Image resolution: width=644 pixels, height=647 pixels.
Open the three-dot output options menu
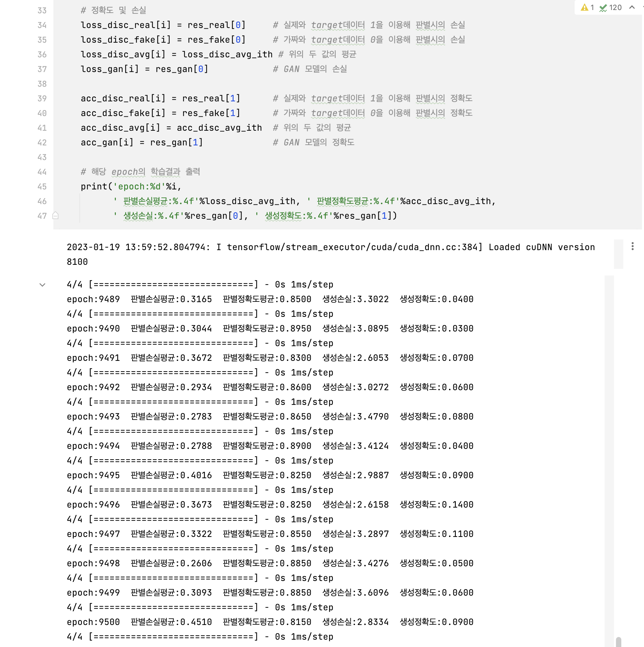pos(633,247)
